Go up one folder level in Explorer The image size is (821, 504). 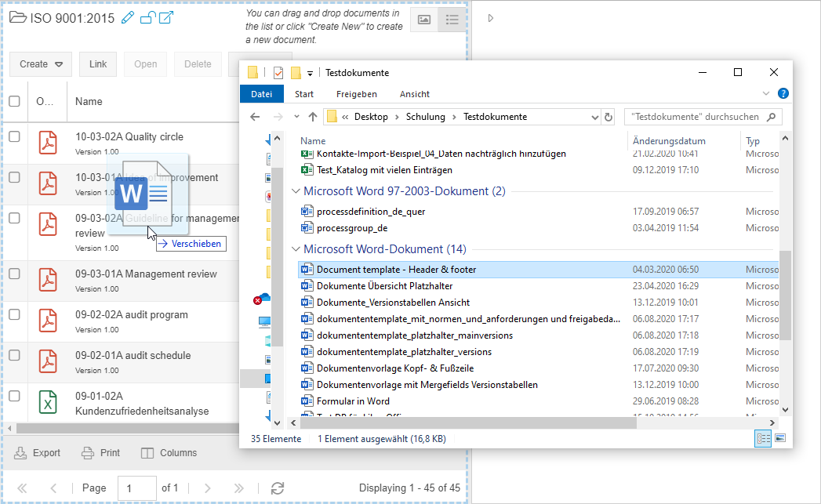click(x=313, y=117)
